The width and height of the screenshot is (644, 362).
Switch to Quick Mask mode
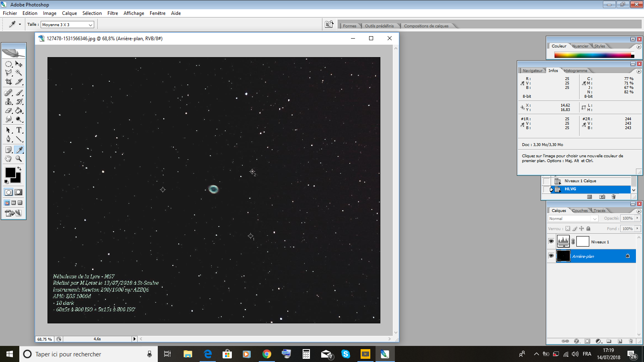pos(19,192)
